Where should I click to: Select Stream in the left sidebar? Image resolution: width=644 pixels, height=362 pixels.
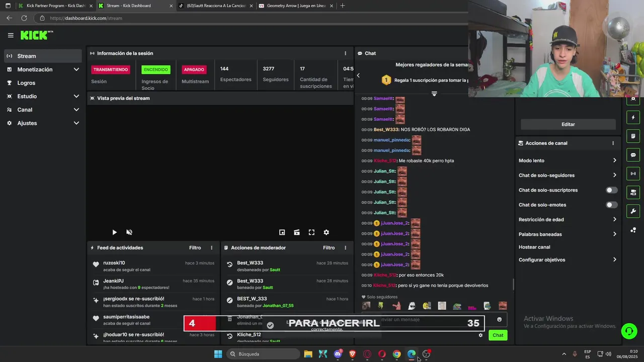[x=43, y=56]
